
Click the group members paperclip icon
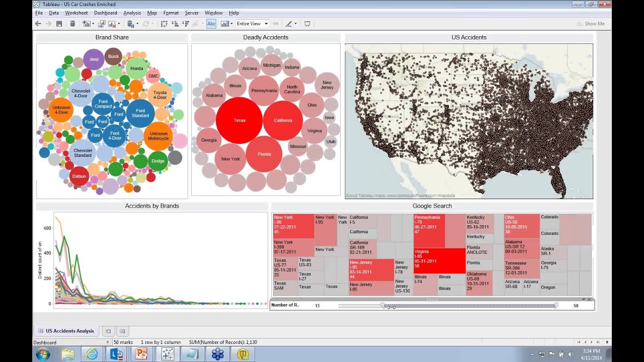coord(196,24)
